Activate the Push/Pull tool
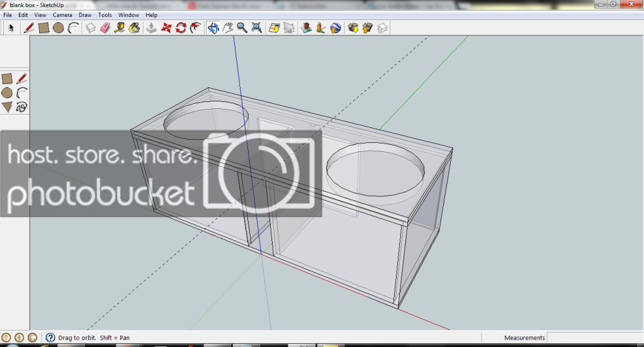Screen dimensions: 644x347 click(x=152, y=28)
